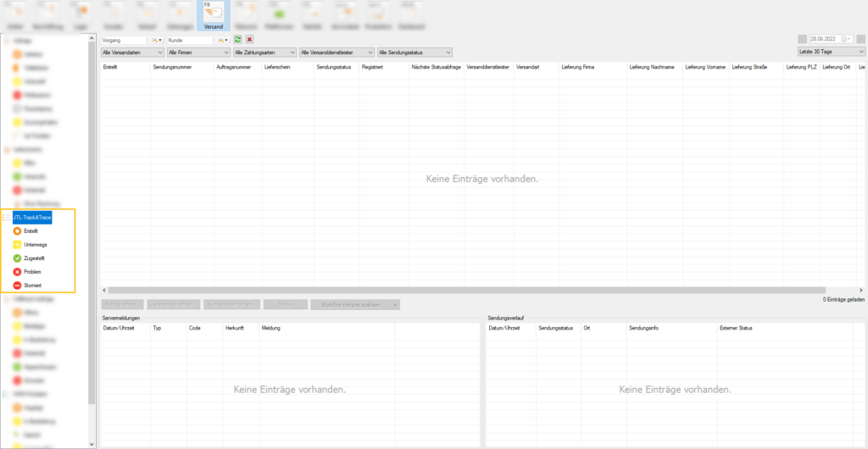The height and width of the screenshot is (449, 868).
Task: Expand the Alle Versanddienstleister dropdown
Action: tap(337, 53)
